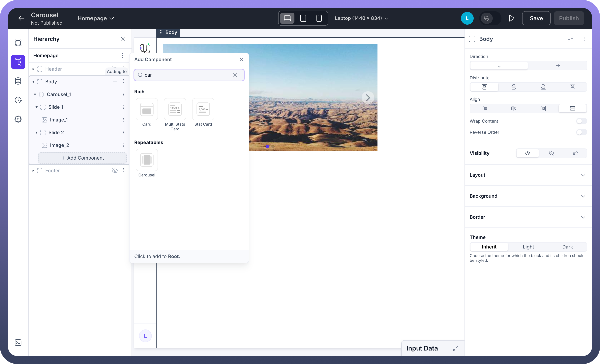Set visibility to hidden eye-slash option

point(551,153)
